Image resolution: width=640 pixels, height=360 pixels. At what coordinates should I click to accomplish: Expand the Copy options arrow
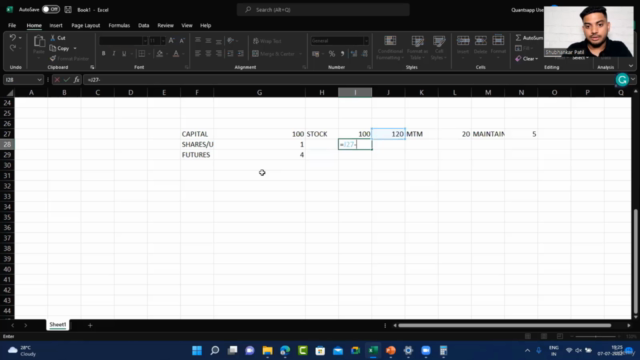75,48
